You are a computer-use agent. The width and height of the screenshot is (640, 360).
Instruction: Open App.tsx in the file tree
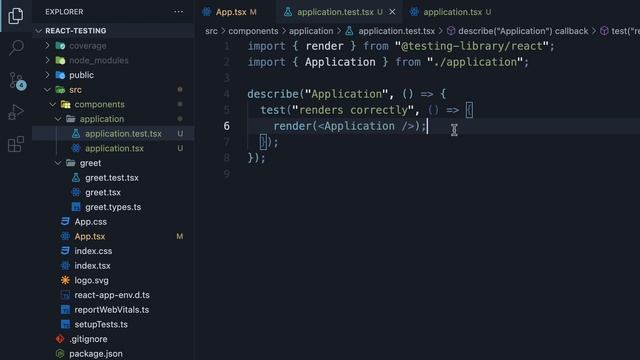[90, 236]
